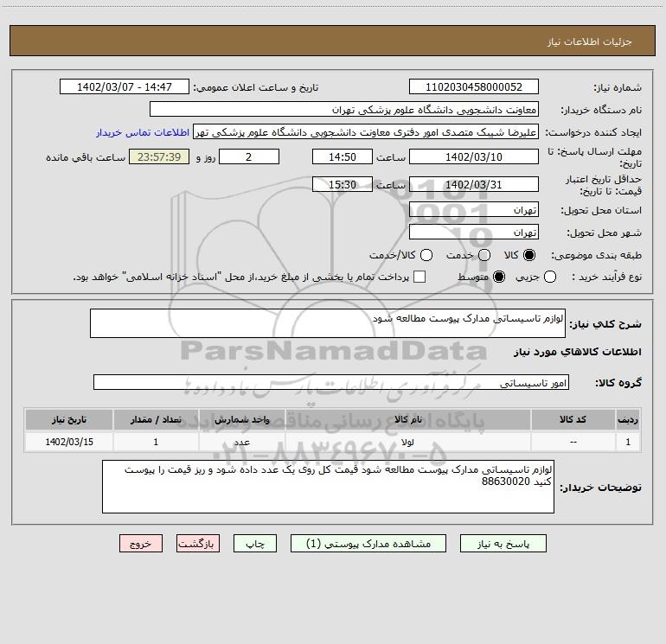Viewport: 666px width, 644px height.
Task: Open the اطلاعات تماس خریدار link
Action: click(x=143, y=132)
